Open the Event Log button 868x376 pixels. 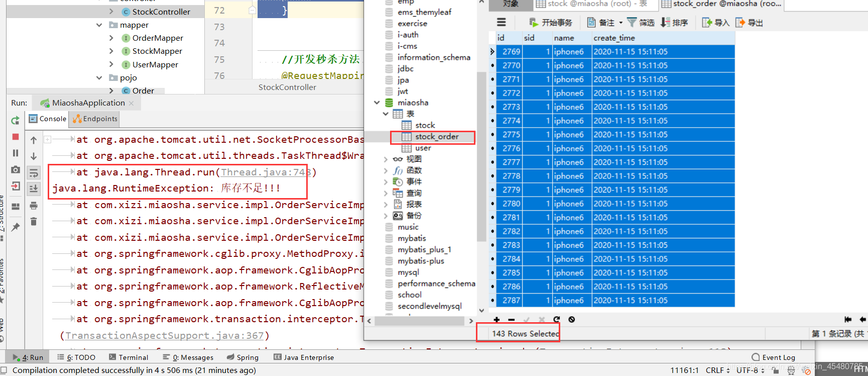[x=774, y=357]
